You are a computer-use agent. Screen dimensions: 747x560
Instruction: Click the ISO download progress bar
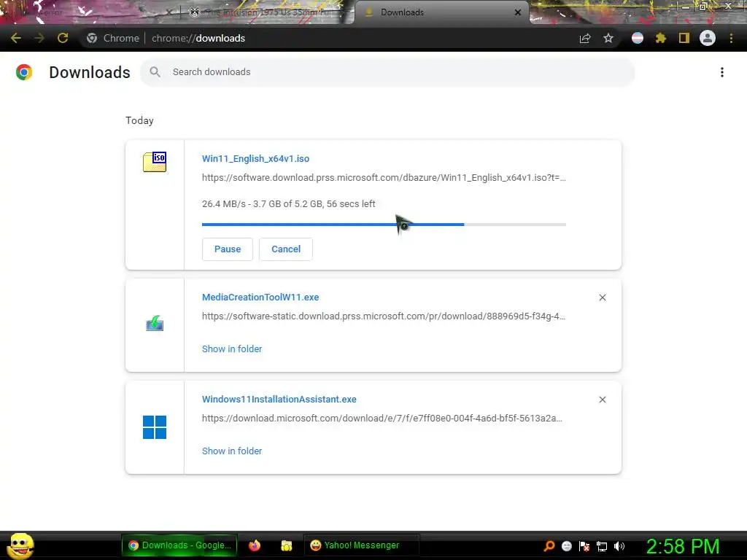click(x=384, y=225)
